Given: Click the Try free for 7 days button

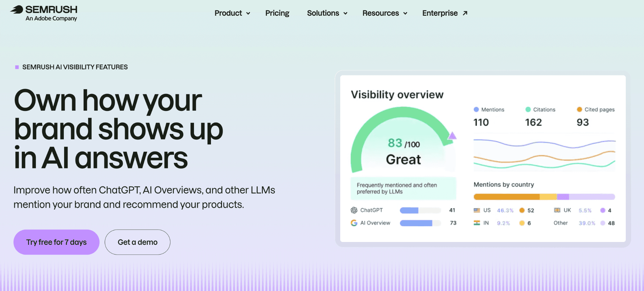Looking at the screenshot, I should pyautogui.click(x=56, y=242).
